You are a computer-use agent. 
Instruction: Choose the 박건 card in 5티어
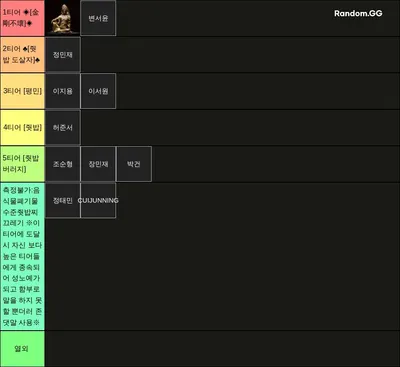coord(134,164)
